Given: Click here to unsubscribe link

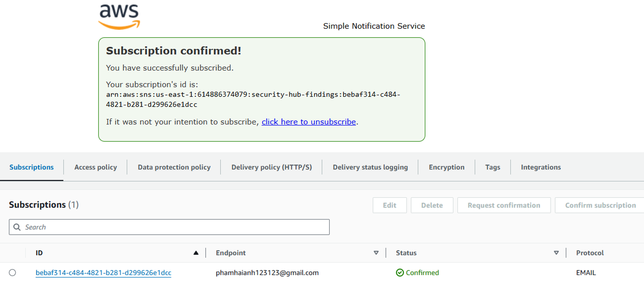Looking at the screenshot, I should (x=309, y=122).
